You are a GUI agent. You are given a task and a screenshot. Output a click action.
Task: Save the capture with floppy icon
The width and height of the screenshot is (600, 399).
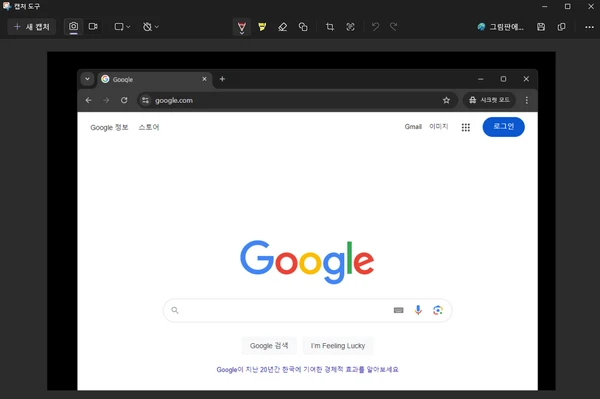coord(541,27)
